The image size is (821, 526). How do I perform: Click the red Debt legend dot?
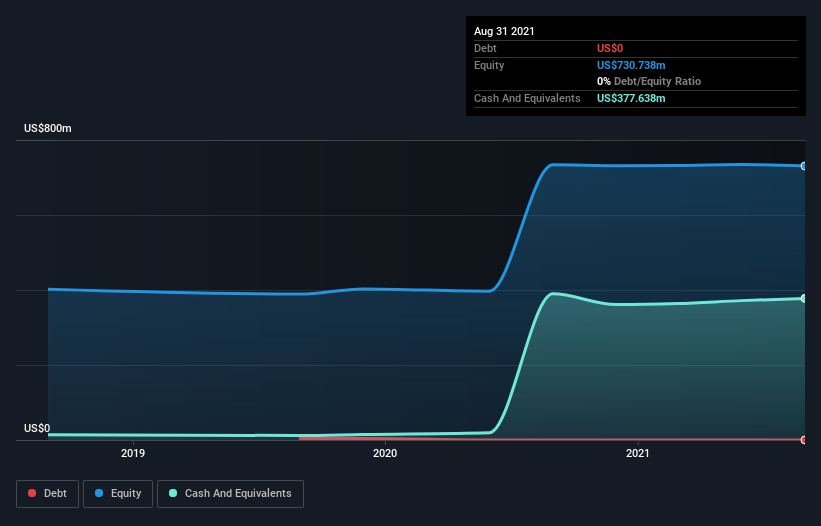click(x=32, y=493)
